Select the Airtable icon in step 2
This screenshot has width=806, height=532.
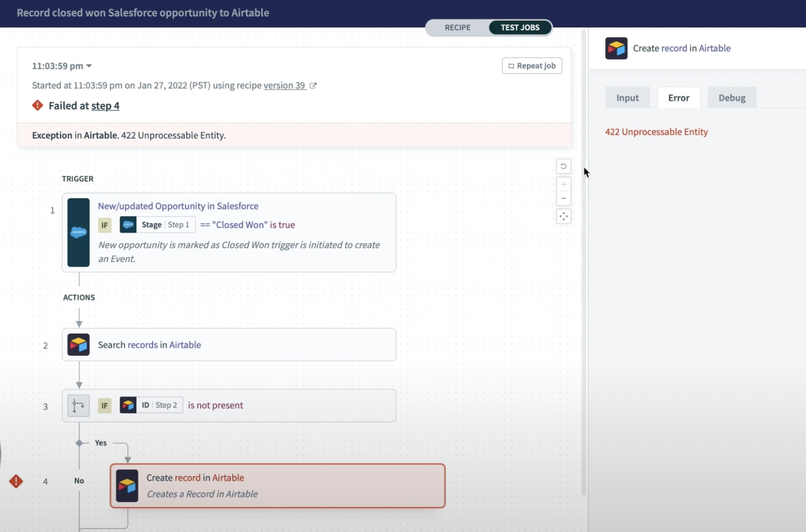click(78, 345)
